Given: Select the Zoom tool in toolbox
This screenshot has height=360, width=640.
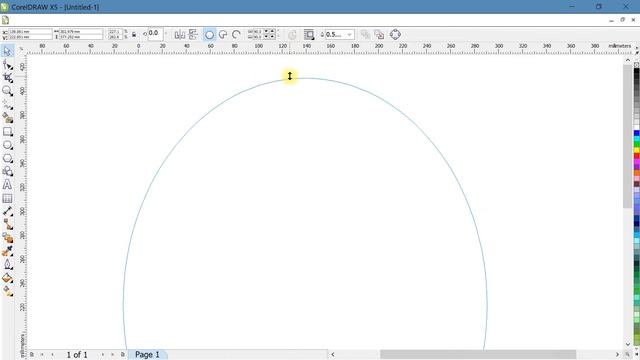Looking at the screenshot, I should (x=7, y=91).
